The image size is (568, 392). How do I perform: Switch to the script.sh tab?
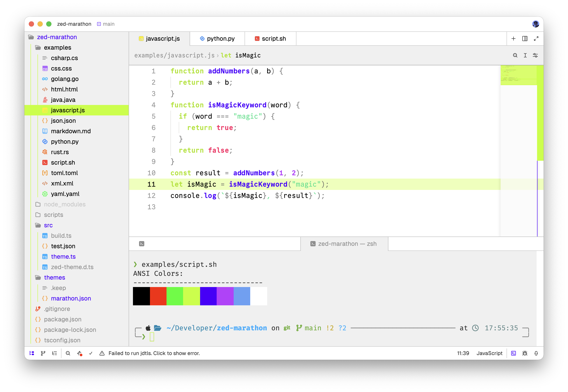pos(270,39)
